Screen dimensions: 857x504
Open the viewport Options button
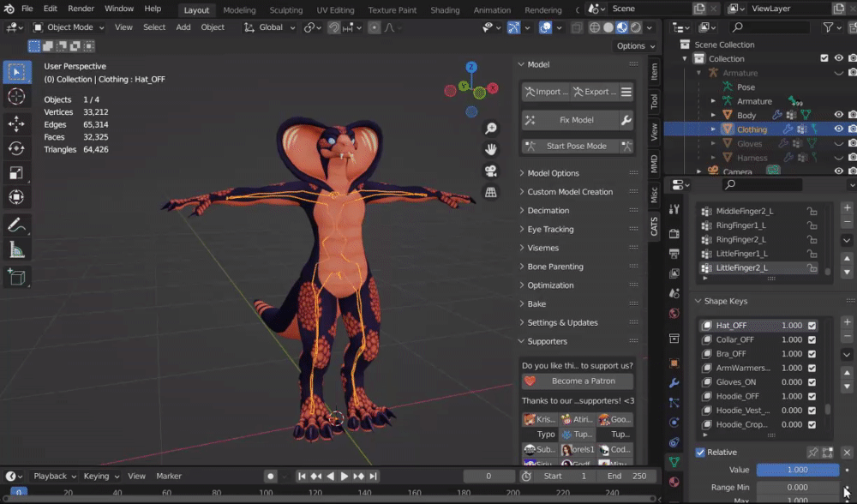pyautogui.click(x=635, y=46)
